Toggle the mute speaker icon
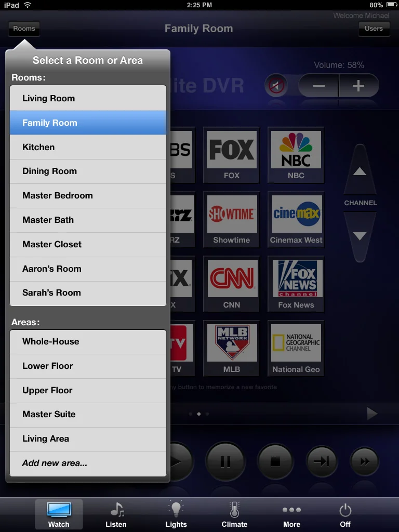This screenshot has height=532, width=399. pos(276,86)
